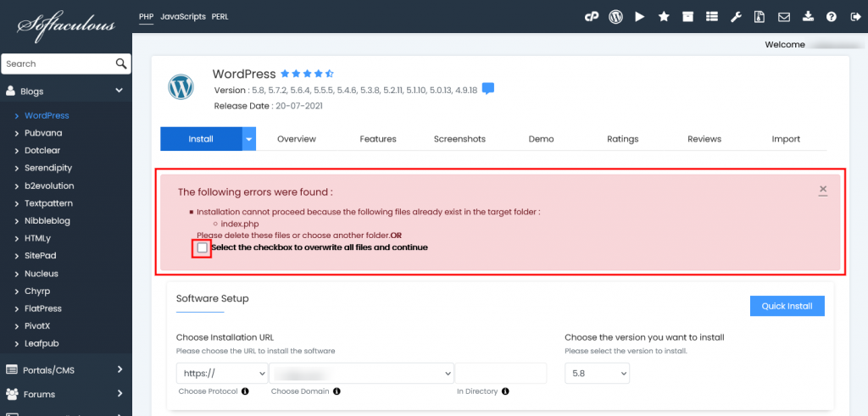Click the Portals/CMS list icon
The height and width of the screenshot is (416, 868).
pyautogui.click(x=11, y=370)
